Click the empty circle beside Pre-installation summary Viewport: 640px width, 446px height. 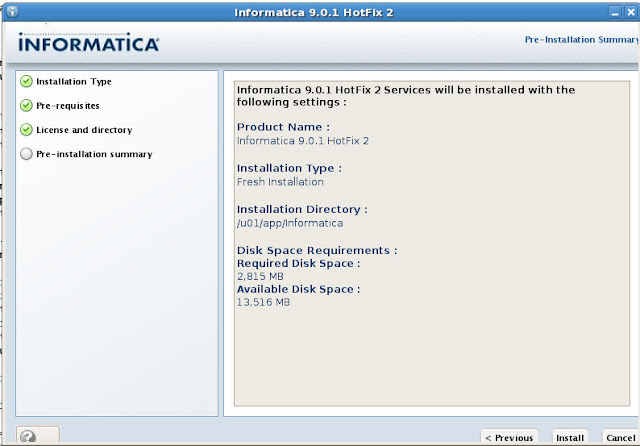coord(26,154)
